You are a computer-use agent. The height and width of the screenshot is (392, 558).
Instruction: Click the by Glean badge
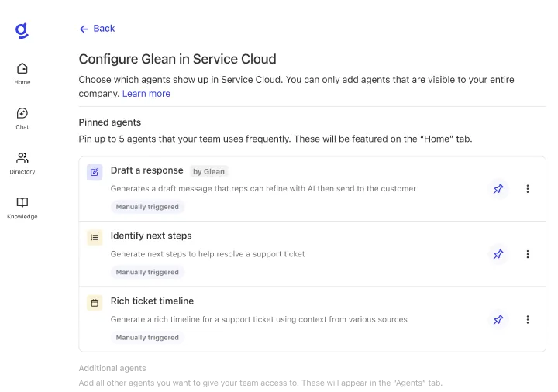[209, 171]
